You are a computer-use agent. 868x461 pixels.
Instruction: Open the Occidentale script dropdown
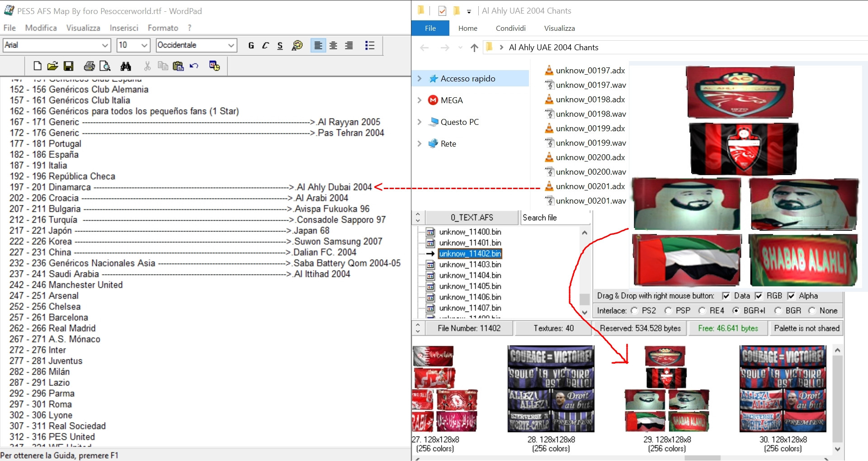[231, 45]
